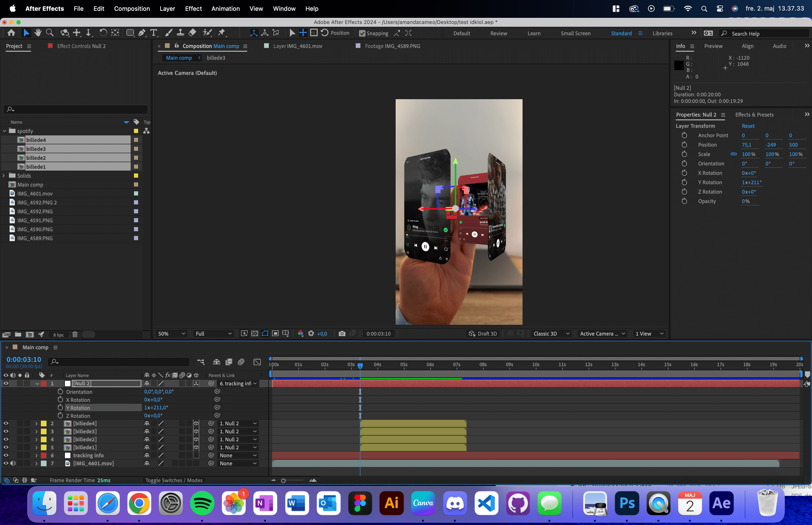The image size is (812, 525).
Task: Click Null 2 layer red label color
Action: (44, 384)
